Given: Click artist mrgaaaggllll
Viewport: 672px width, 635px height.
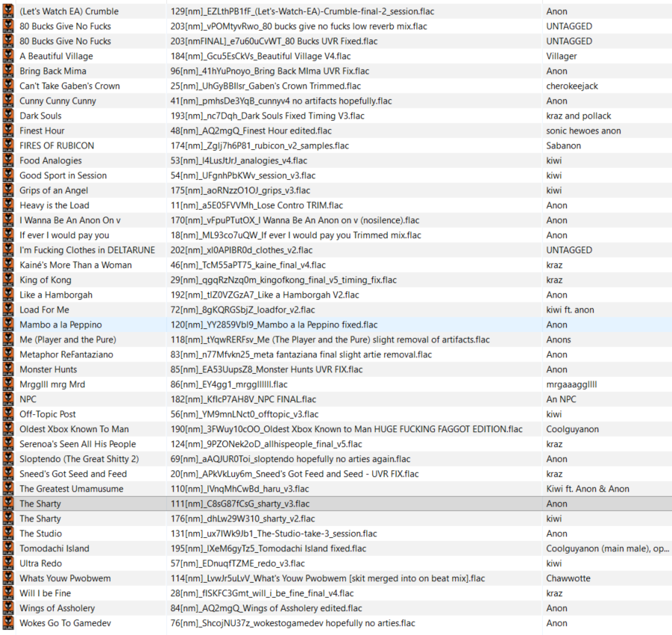Looking at the screenshot, I should (571, 384).
